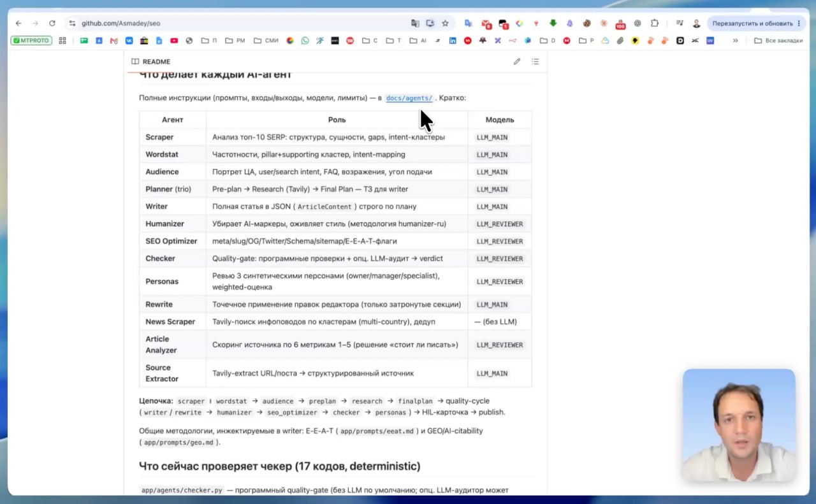Open the Chrome profile avatar
Image resolution: width=816 pixels, height=504 pixels.
click(x=696, y=23)
